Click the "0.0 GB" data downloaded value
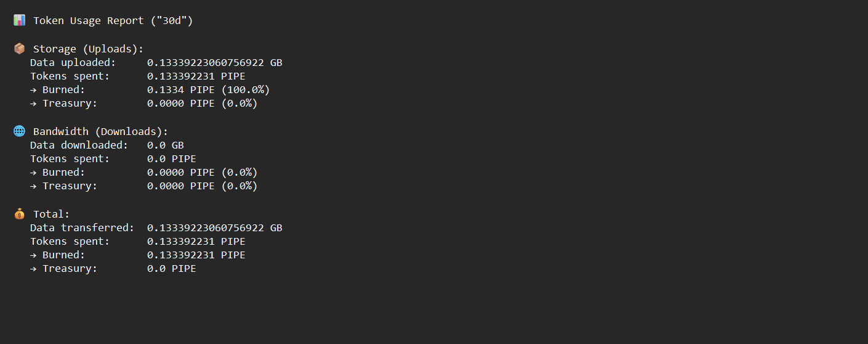The height and width of the screenshot is (344, 868). (165, 145)
